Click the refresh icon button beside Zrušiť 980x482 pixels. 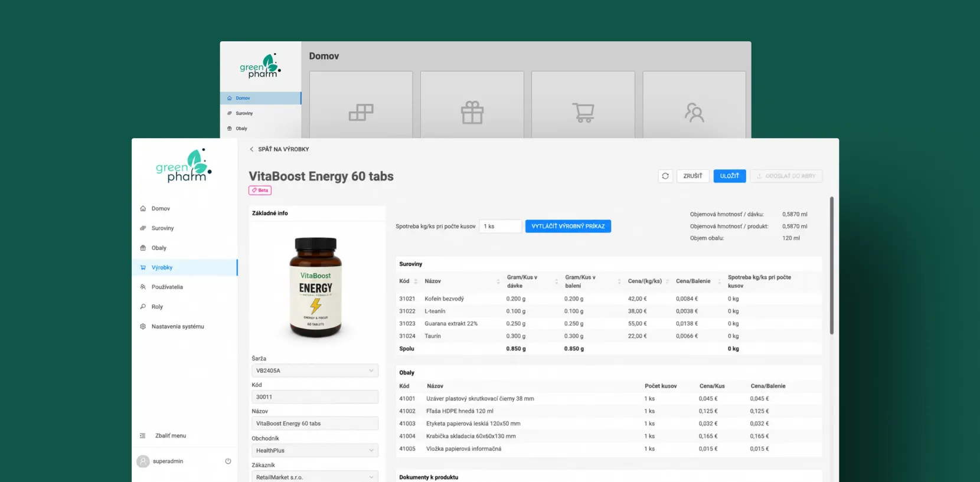pos(665,176)
